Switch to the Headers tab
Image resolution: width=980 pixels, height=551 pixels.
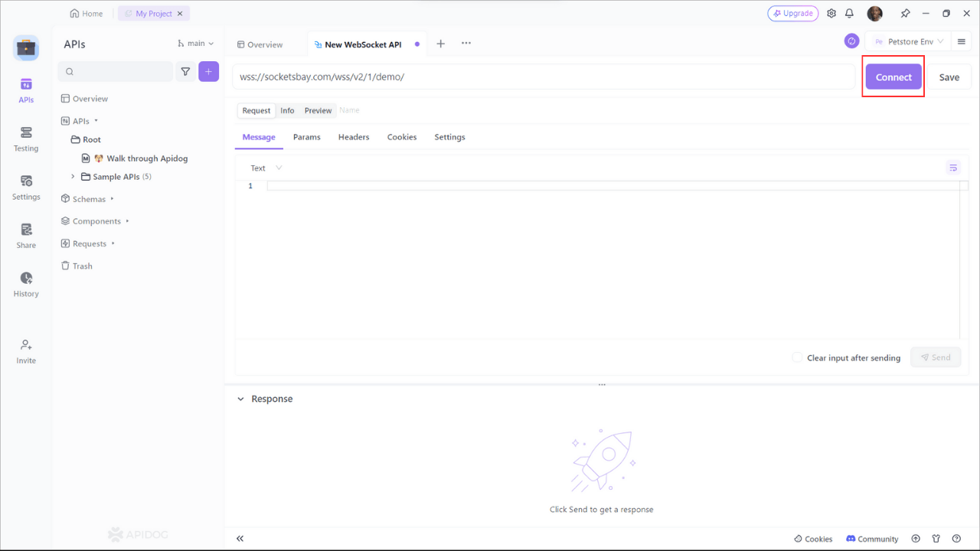(354, 137)
